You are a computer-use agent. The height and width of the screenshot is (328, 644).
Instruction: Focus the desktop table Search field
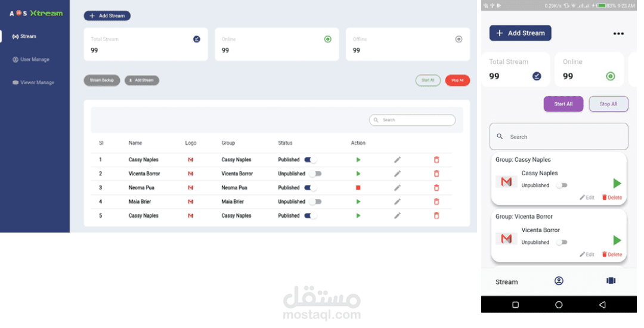413,120
